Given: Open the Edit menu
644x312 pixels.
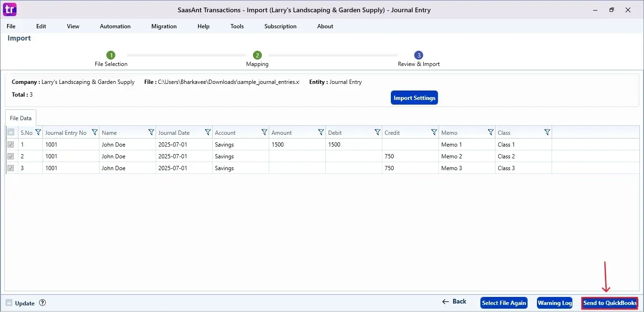Looking at the screenshot, I should click(x=41, y=26).
